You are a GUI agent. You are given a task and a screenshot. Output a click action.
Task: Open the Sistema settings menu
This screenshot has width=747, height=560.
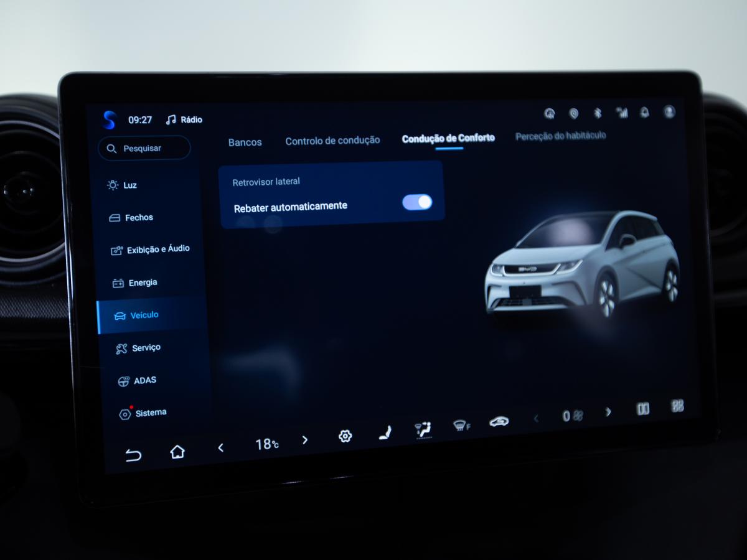tap(143, 413)
